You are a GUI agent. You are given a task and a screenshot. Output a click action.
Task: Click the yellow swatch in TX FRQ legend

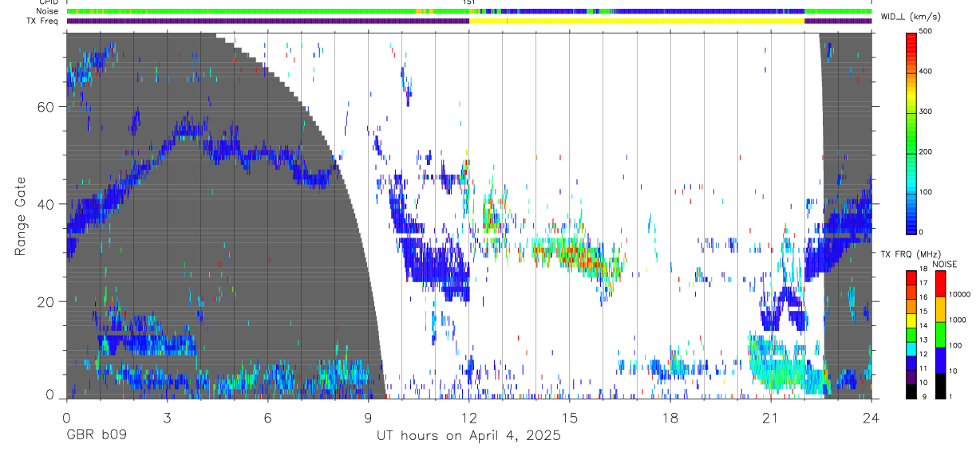[911, 320]
